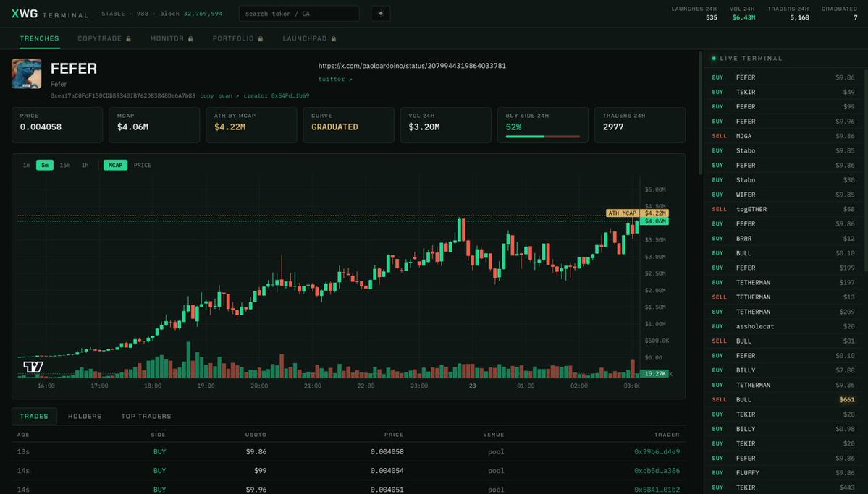
Task: Click the VENUE column header in trades
Action: pos(493,434)
